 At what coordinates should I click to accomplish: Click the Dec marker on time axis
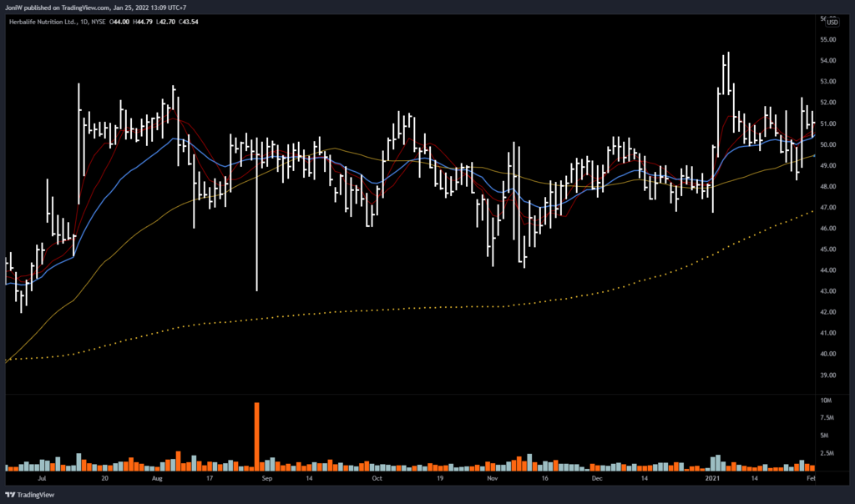(x=596, y=480)
